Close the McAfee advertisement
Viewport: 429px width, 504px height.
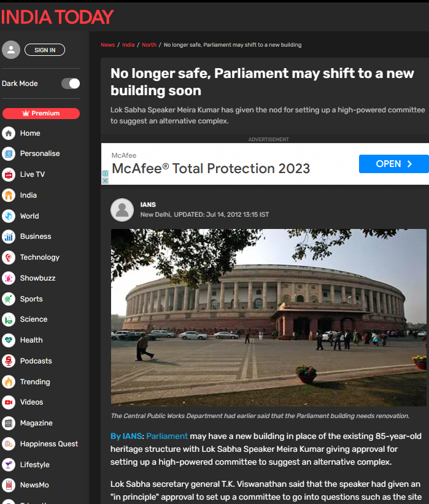pyautogui.click(x=105, y=180)
